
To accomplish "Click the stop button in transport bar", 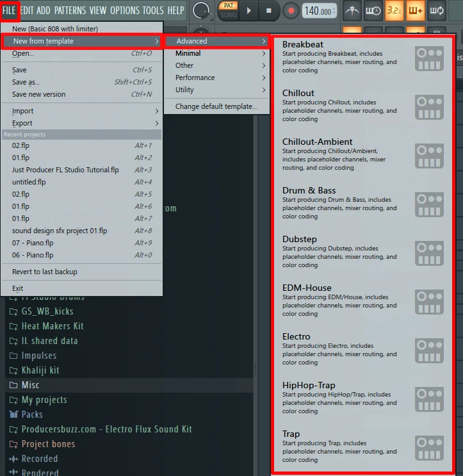I will 268,11.
